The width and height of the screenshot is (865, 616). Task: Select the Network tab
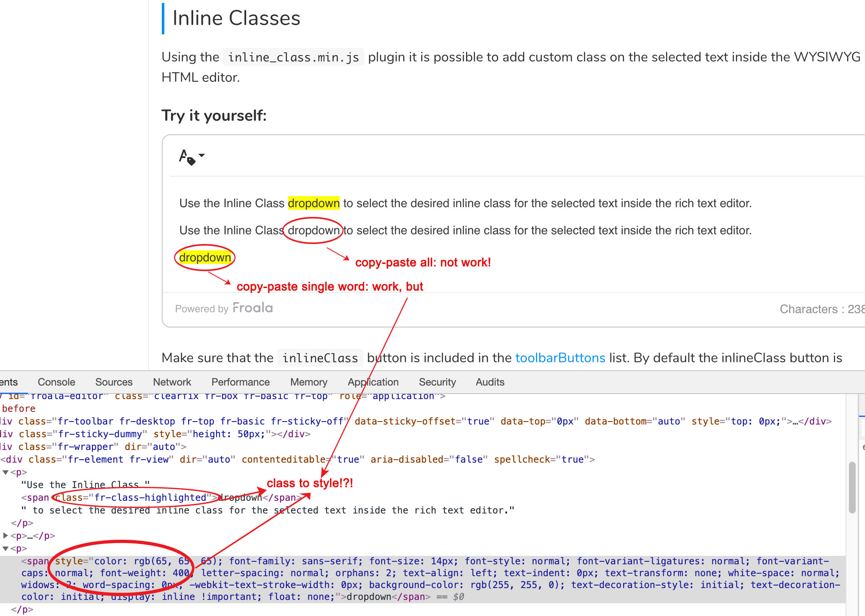point(172,382)
